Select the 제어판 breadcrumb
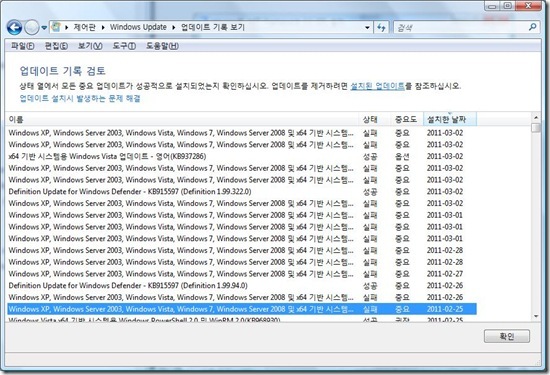550x375 pixels. tap(85, 27)
